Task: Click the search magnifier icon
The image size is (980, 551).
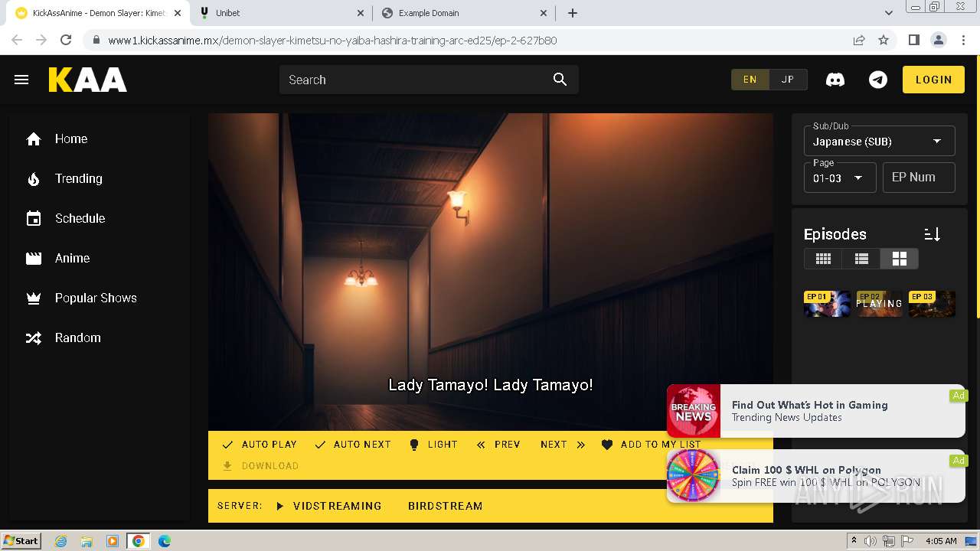Action: tap(560, 80)
